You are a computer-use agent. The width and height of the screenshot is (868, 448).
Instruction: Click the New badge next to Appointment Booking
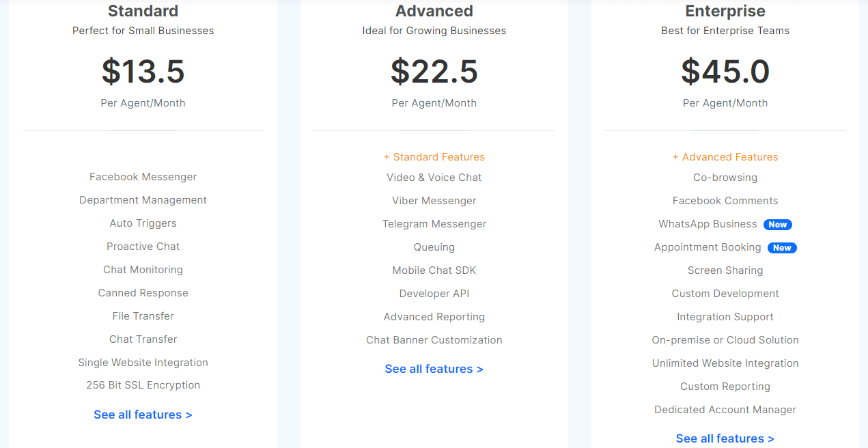(x=782, y=247)
